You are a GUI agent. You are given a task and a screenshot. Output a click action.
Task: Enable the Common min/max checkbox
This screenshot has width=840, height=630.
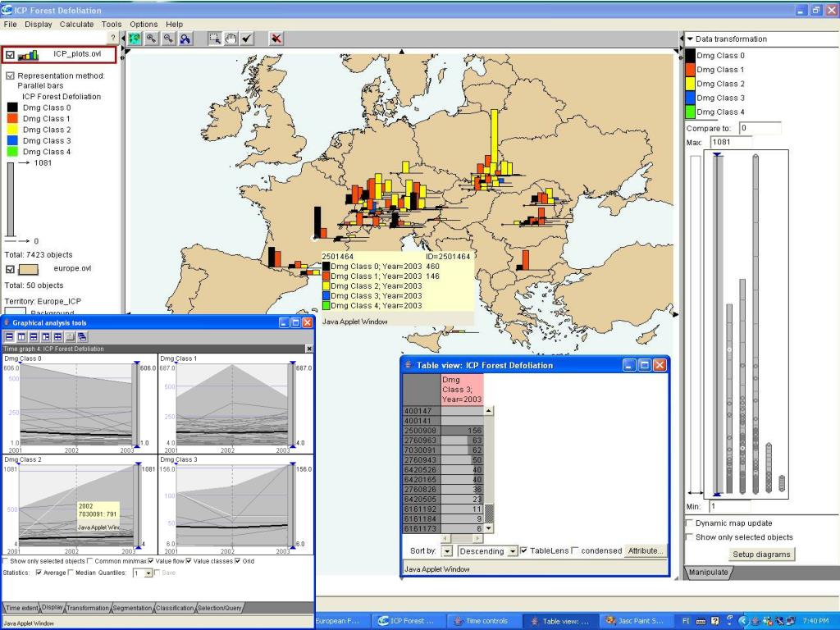90,561
